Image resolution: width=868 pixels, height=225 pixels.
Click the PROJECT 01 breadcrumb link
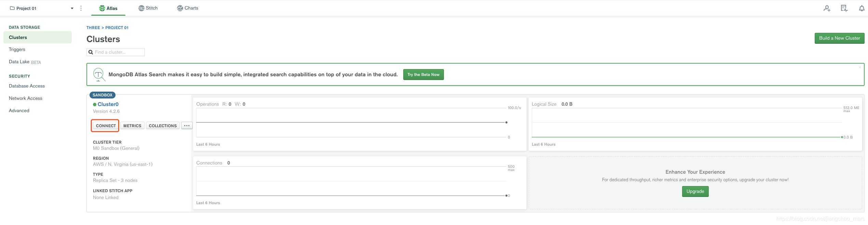pos(117,28)
